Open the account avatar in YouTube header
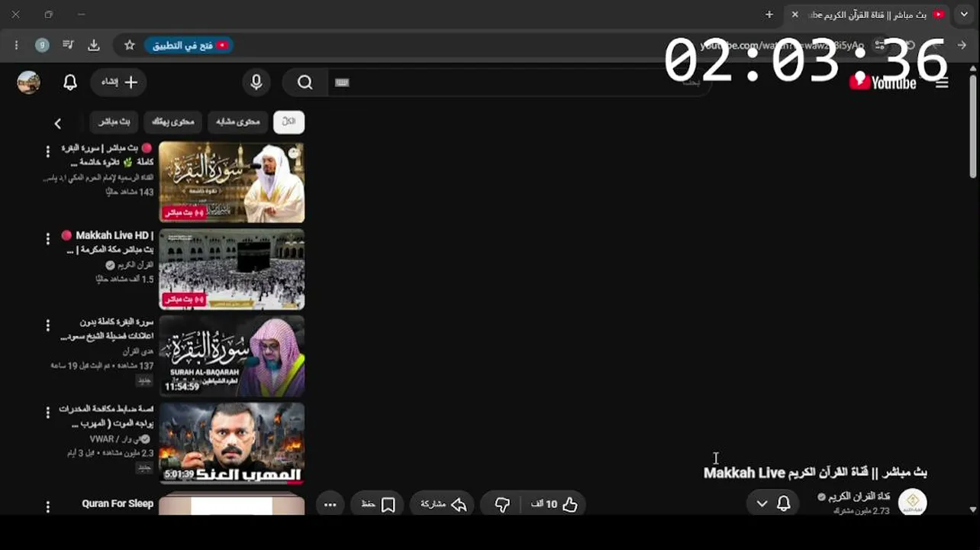 tap(29, 82)
